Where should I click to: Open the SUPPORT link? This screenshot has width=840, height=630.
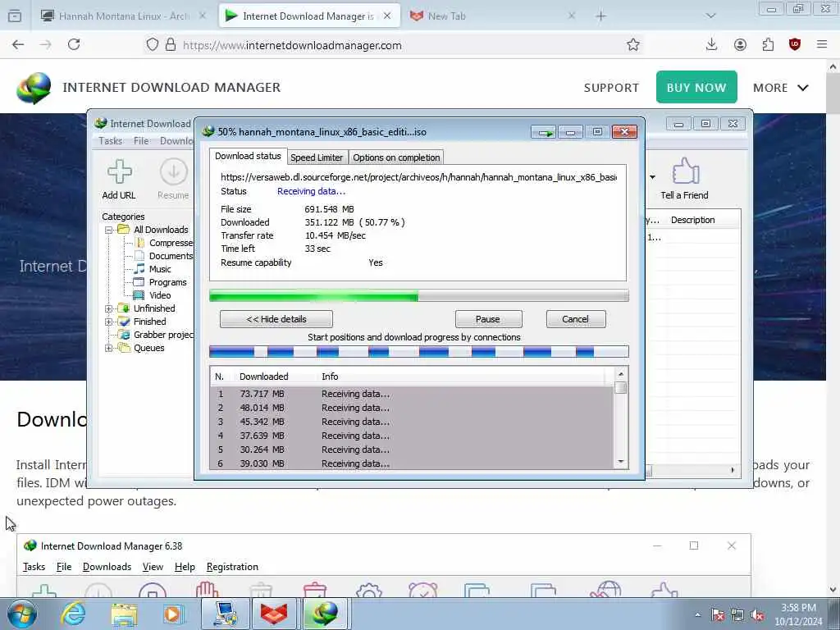[611, 88]
